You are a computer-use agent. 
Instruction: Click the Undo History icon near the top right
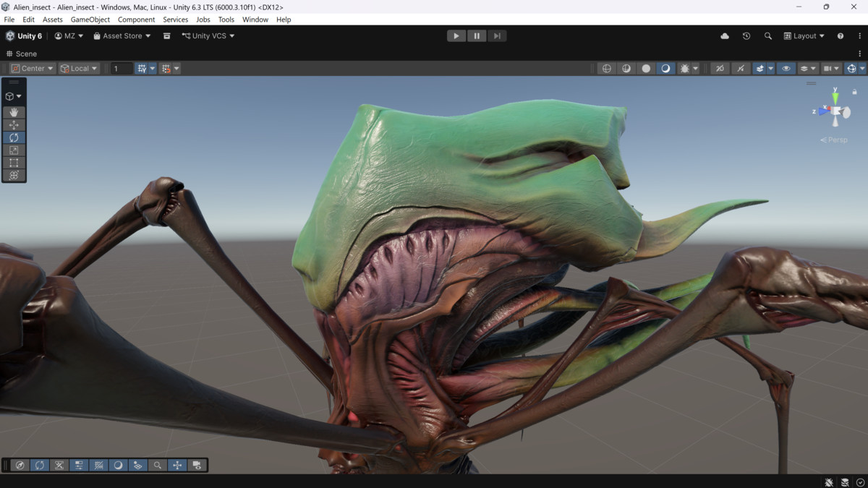[746, 35]
